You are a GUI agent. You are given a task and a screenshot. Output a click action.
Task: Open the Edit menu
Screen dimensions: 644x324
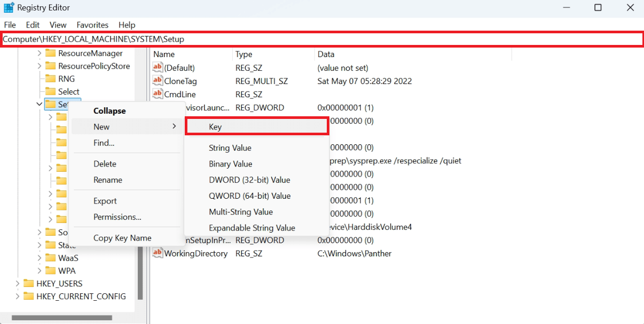[x=33, y=25]
